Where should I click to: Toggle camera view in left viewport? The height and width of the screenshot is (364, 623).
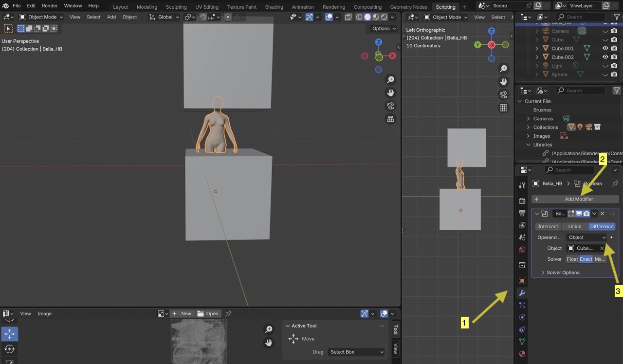tap(390, 106)
